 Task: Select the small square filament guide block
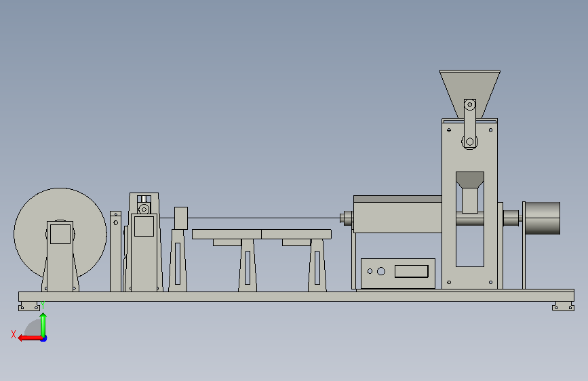pos(181,218)
